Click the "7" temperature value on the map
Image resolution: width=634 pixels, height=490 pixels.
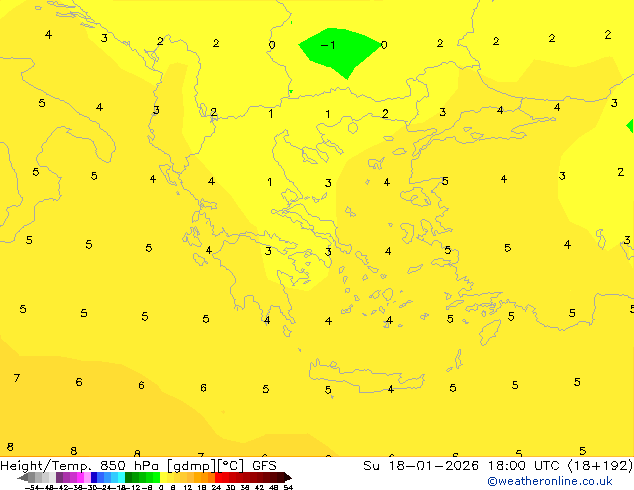coord(17,378)
